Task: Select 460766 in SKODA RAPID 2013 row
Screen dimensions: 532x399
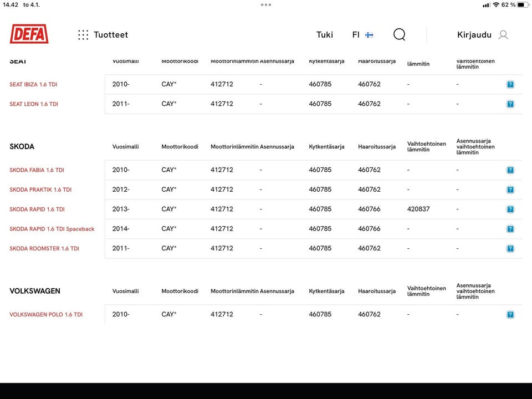Action: pyautogui.click(x=369, y=209)
